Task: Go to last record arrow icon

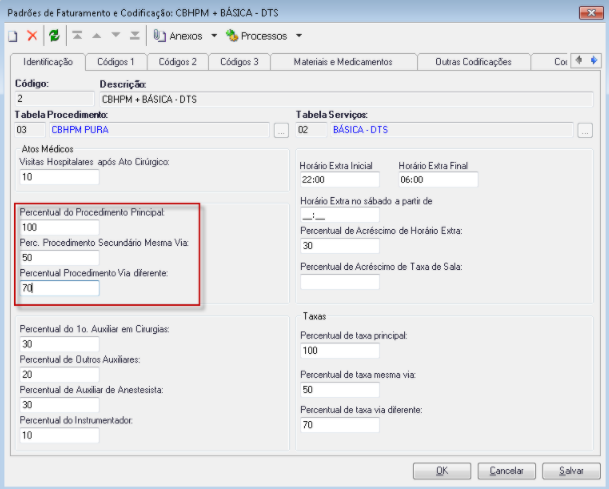Action: pos(134,36)
